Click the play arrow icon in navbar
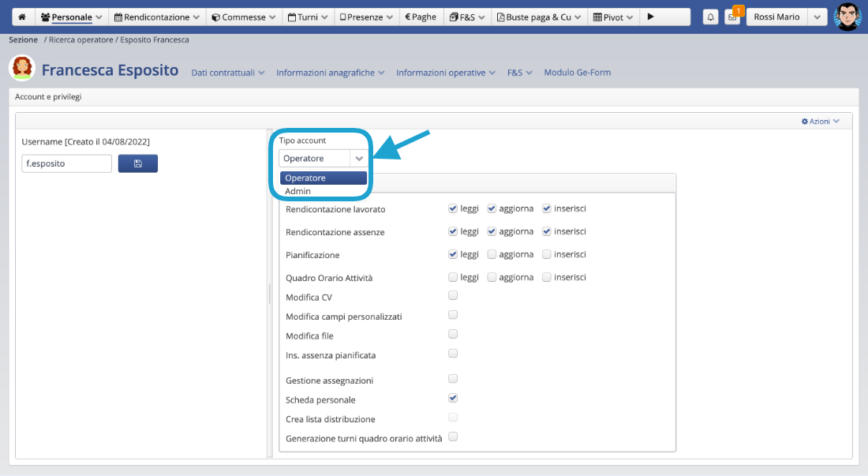868x476 pixels. click(651, 17)
